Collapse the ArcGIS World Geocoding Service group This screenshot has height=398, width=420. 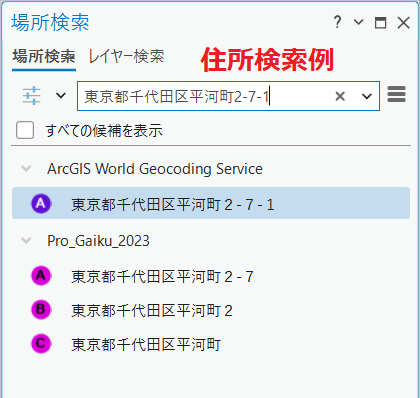click(26, 168)
